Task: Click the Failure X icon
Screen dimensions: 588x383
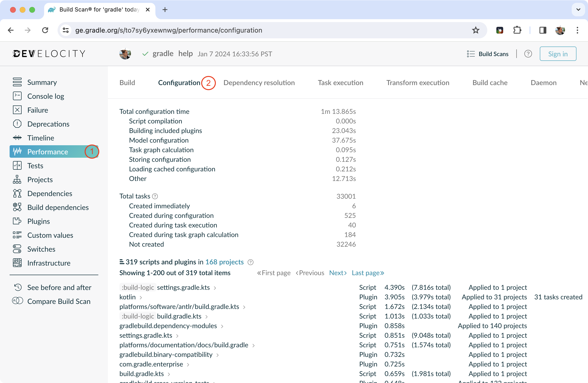Action: click(x=17, y=110)
